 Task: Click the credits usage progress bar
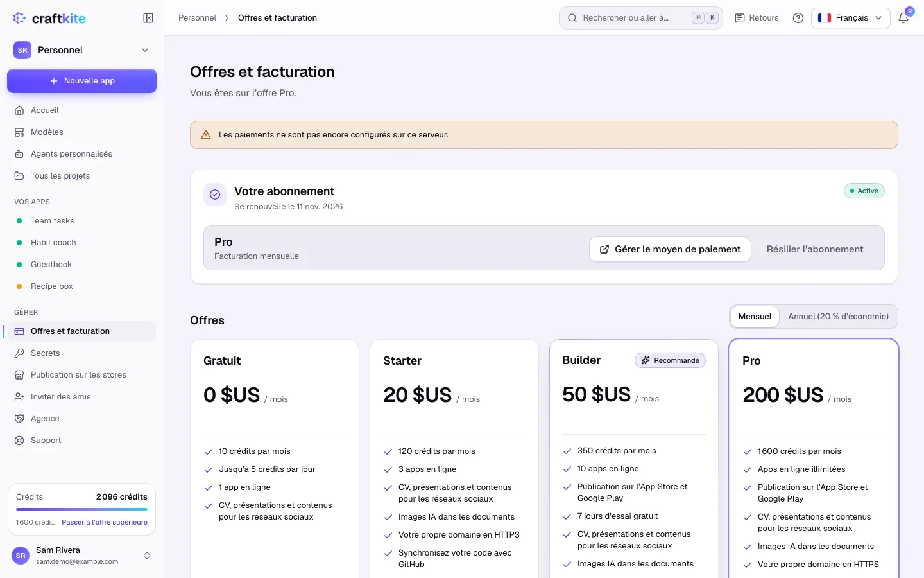click(x=81, y=510)
